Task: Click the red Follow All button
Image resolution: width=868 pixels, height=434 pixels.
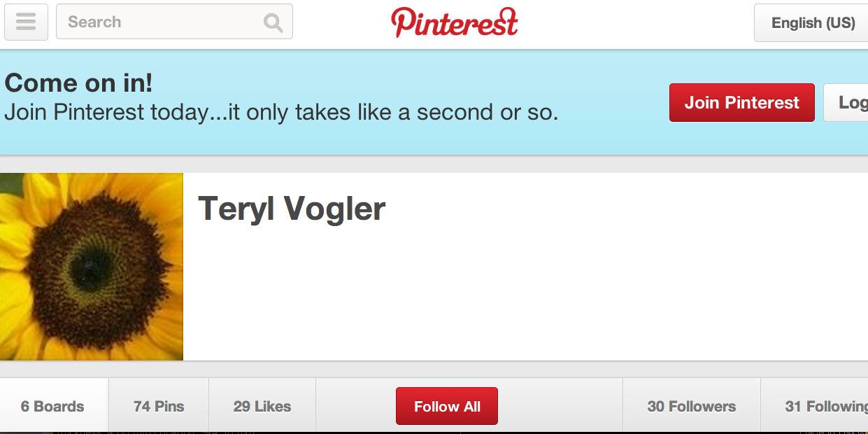Action: [447, 406]
